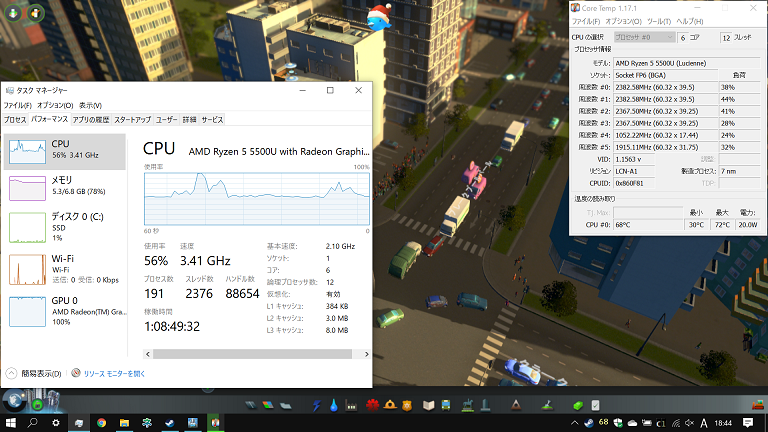This screenshot has height=432, width=768.
Task: Open the オプション(O) menu in Task Manager
Action: click(55, 105)
